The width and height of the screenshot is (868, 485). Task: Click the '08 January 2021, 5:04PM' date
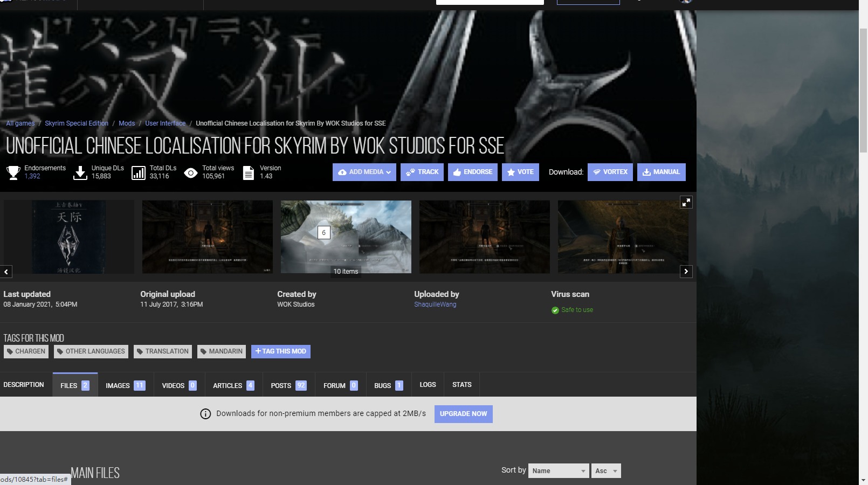click(x=40, y=304)
